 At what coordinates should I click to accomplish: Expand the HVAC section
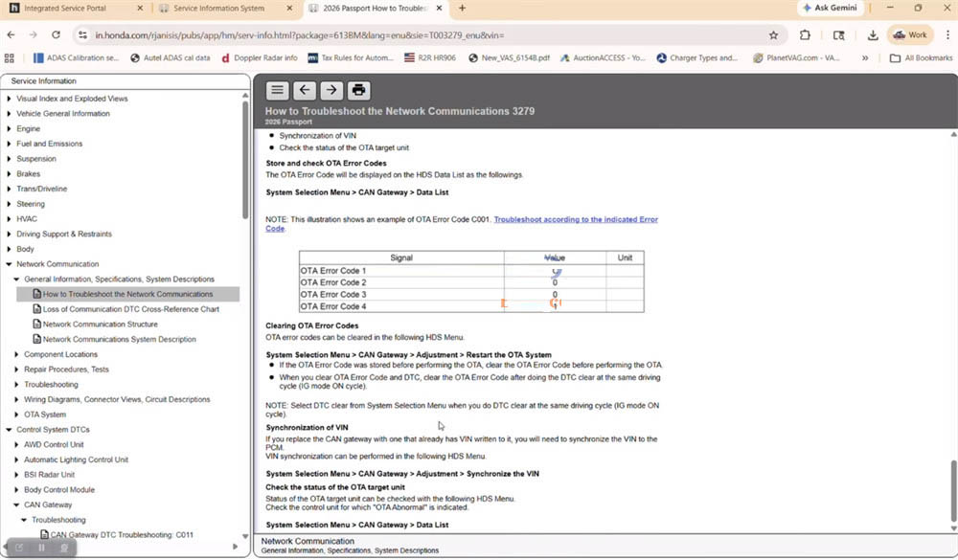tap(9, 218)
